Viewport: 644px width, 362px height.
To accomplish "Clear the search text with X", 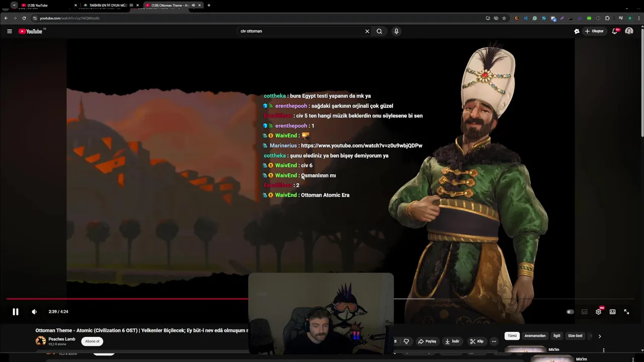I will [x=367, y=31].
